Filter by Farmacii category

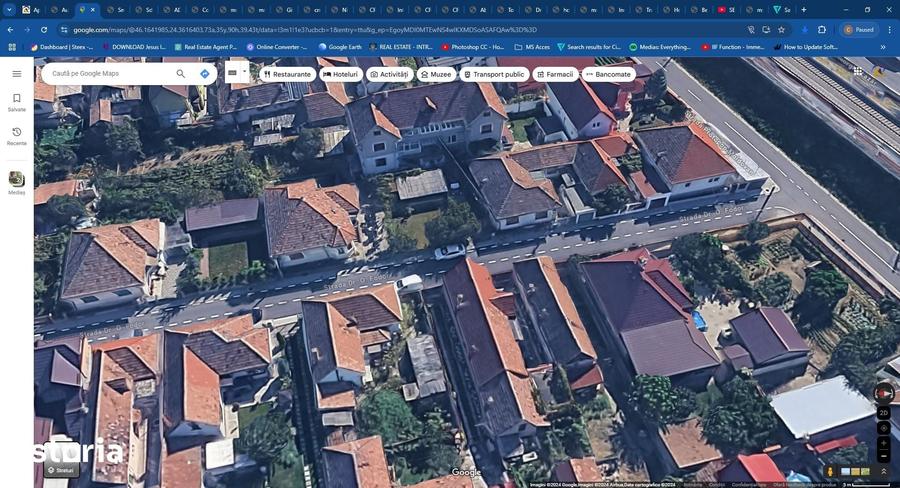coord(555,74)
